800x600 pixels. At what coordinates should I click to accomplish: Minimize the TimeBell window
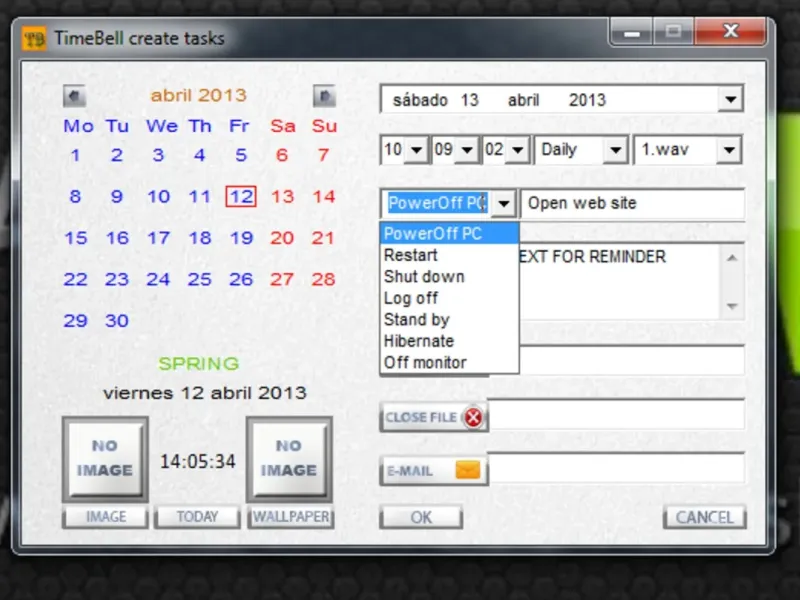[x=632, y=32]
